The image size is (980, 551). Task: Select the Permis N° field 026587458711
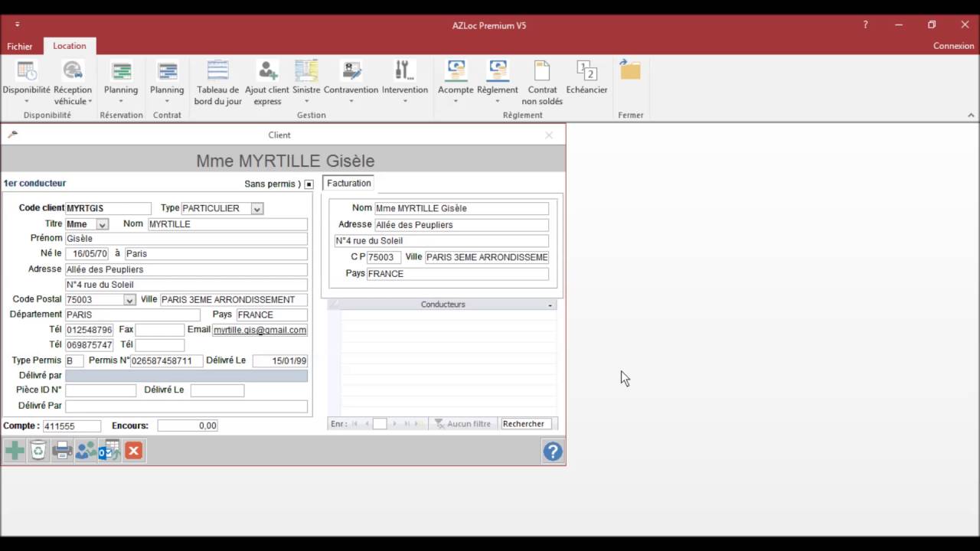pos(167,360)
